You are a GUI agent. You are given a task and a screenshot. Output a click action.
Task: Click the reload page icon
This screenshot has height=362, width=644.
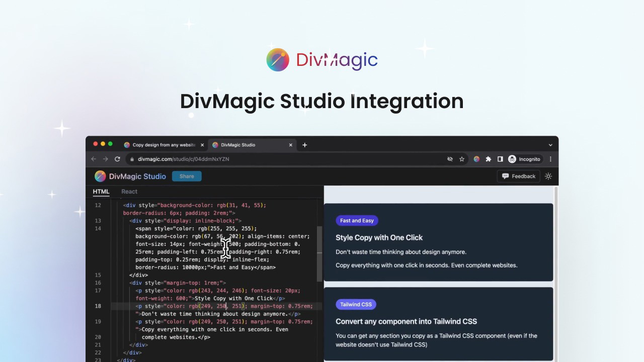(117, 159)
